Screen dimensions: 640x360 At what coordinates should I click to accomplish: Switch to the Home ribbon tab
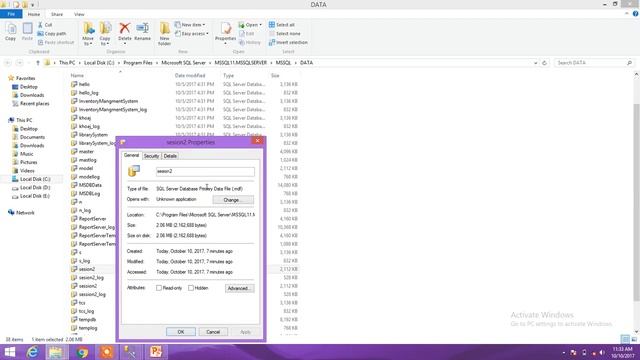point(33,14)
